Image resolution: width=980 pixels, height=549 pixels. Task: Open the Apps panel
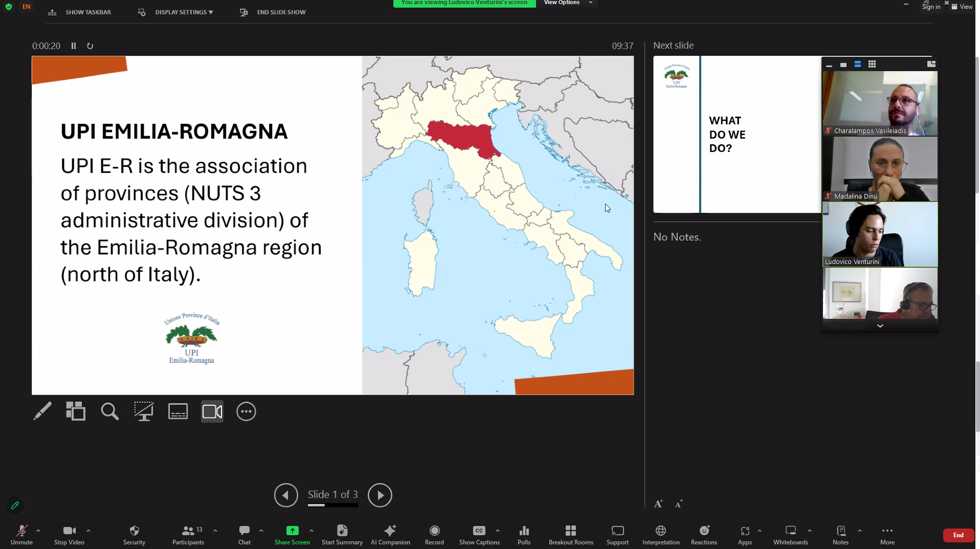[x=745, y=535]
